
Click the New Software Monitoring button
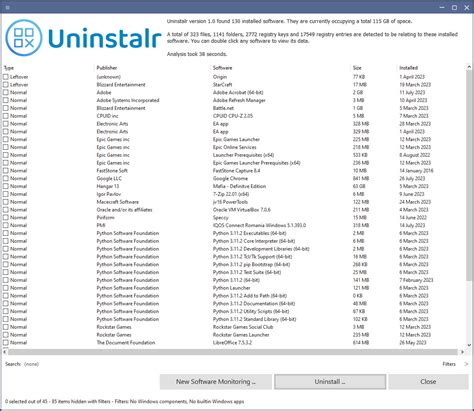pos(216,382)
